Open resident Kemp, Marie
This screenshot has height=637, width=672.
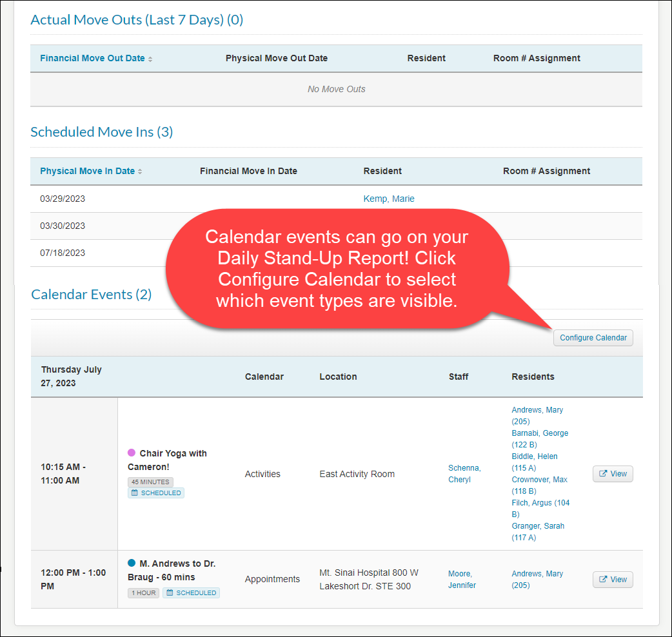pyautogui.click(x=389, y=199)
